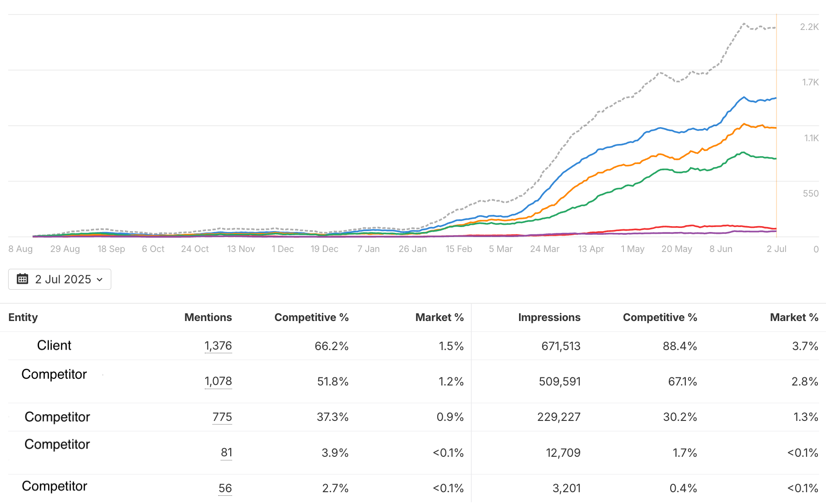
Task: Open the 2 Jul 2025 date selector
Action: pyautogui.click(x=63, y=279)
